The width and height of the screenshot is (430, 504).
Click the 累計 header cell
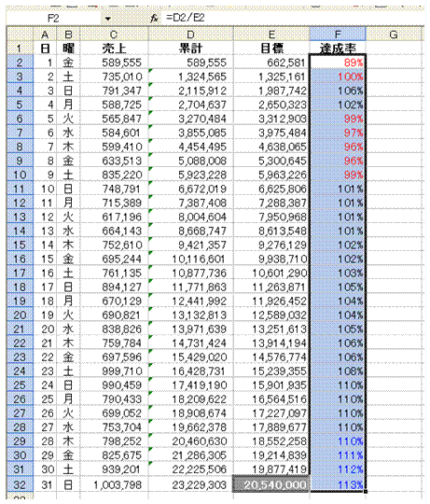coord(191,49)
